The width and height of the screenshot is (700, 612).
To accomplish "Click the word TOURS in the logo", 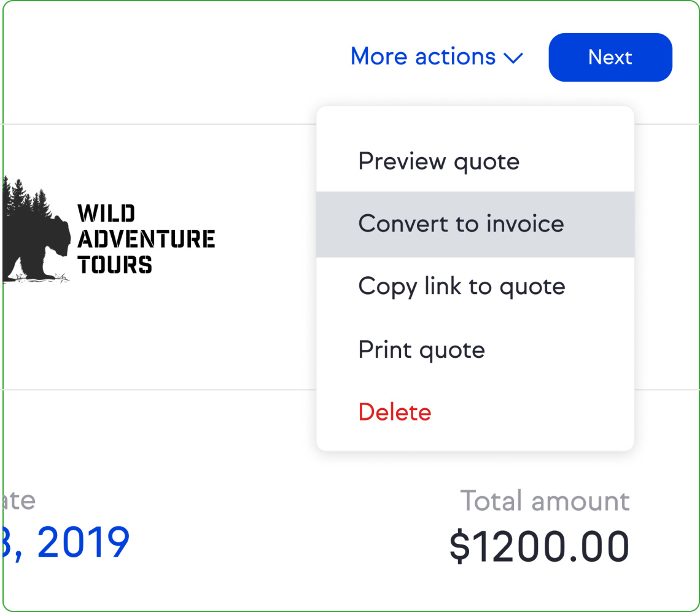I will (x=115, y=265).
